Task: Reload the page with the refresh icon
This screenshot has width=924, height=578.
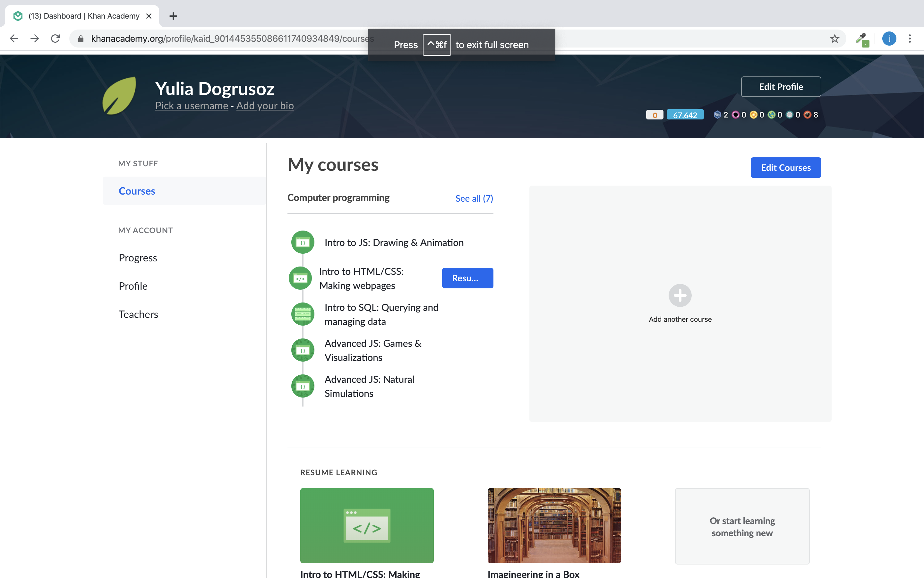Action: click(56, 39)
